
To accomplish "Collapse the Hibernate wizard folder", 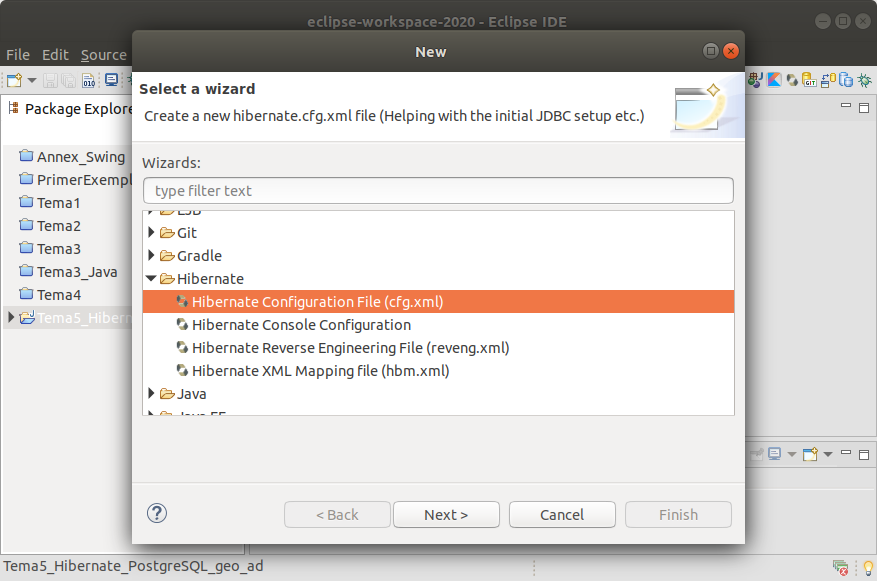I will pos(151,278).
